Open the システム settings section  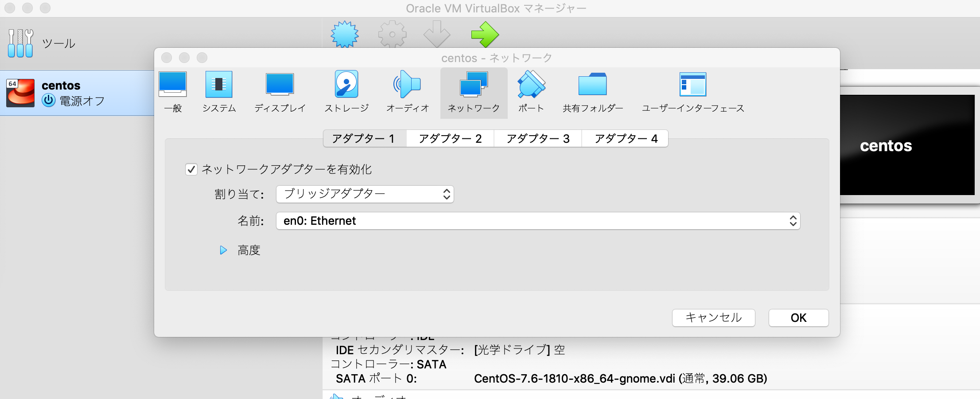[219, 92]
